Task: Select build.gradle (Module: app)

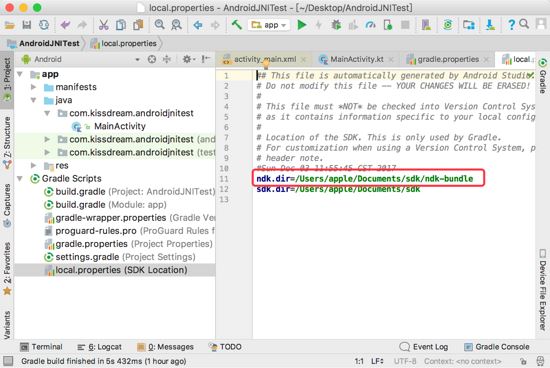Action: click(x=111, y=205)
